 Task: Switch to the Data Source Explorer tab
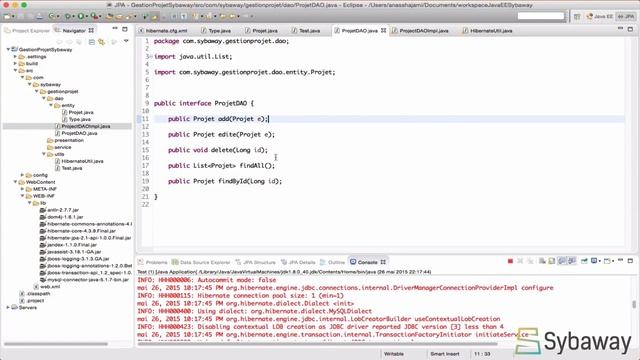[201, 262]
